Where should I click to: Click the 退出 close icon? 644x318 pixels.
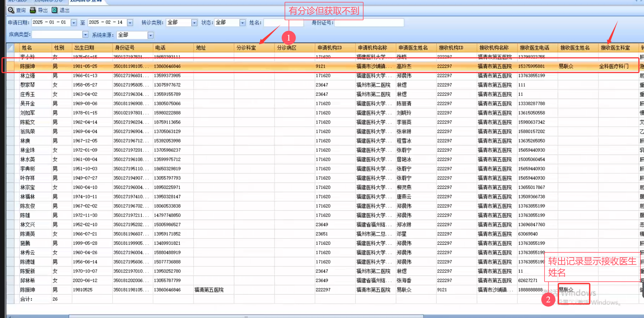tap(54, 10)
